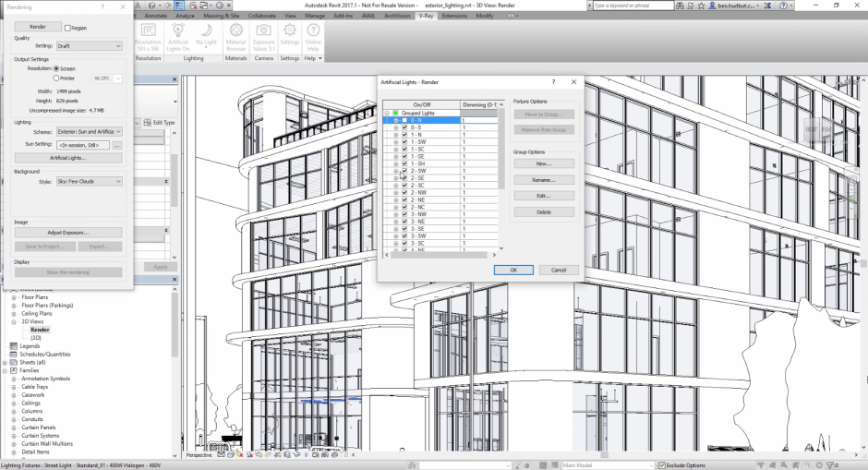Image resolution: width=868 pixels, height=470 pixels.
Task: Enable the Region checkbox
Action: (67, 28)
